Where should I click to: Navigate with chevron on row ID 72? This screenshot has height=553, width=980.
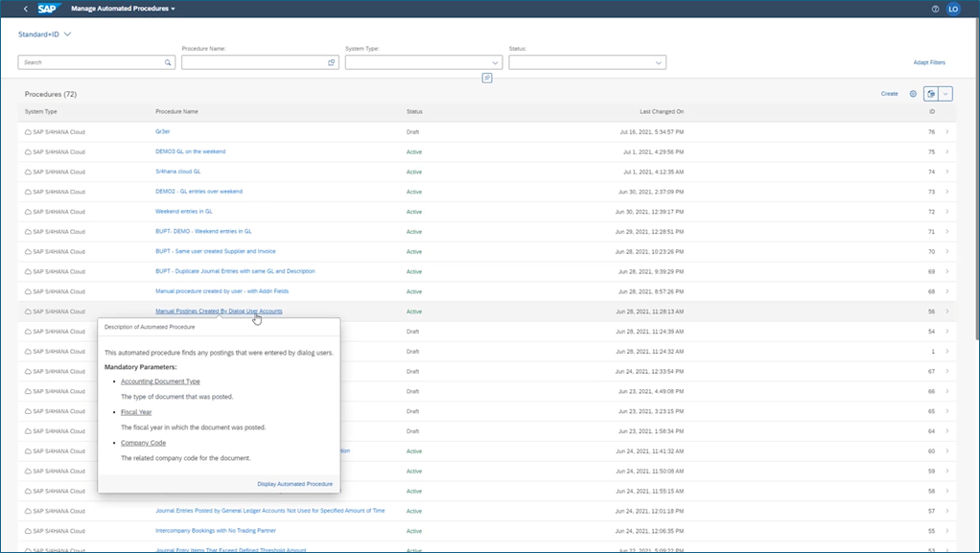coord(946,211)
